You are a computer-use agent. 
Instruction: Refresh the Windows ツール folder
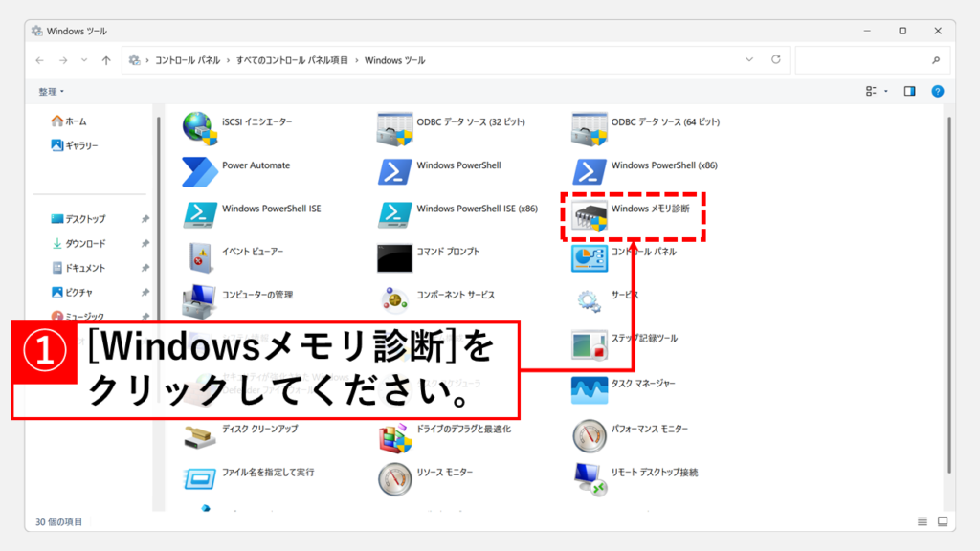775,60
